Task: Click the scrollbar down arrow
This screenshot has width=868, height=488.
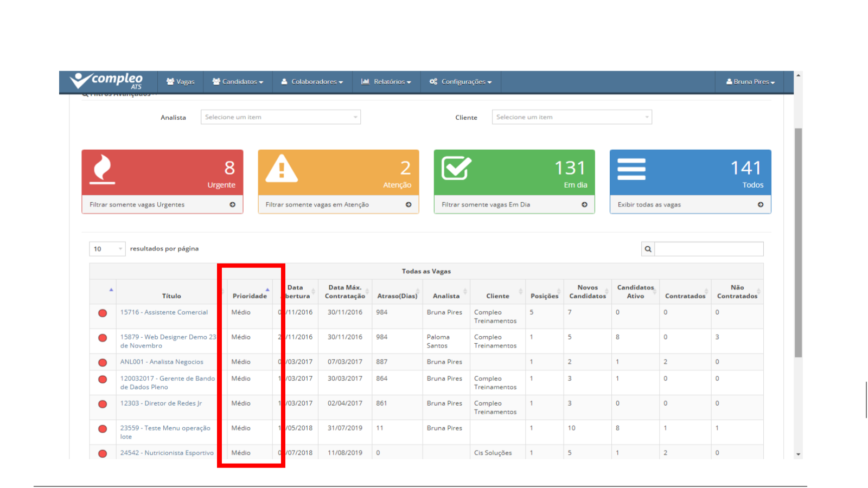Action: coord(798,454)
